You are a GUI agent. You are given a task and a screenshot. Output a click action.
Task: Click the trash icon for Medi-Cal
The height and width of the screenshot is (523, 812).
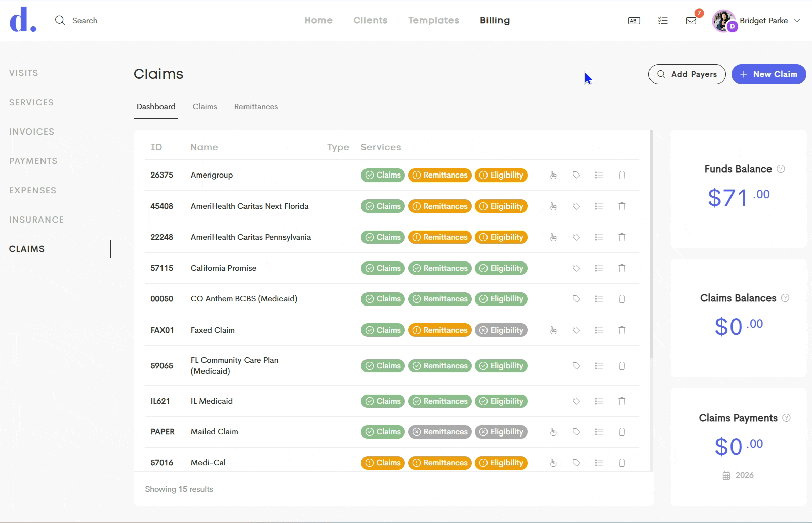pos(622,463)
